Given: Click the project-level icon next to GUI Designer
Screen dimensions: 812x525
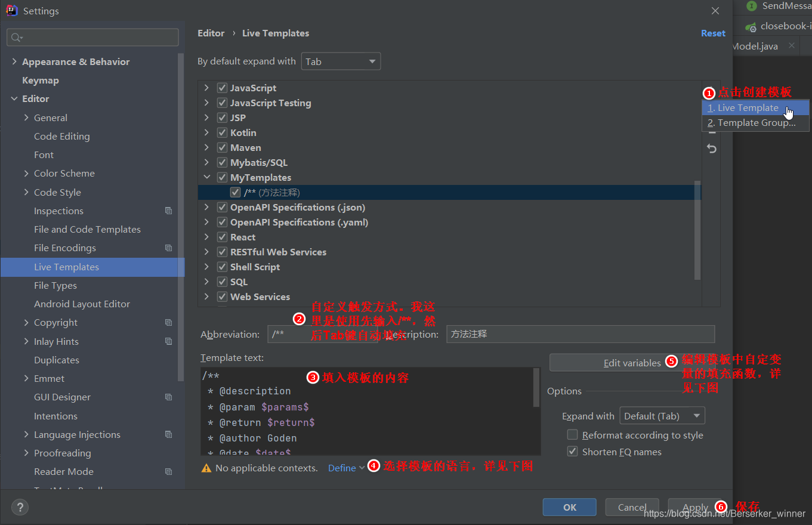Looking at the screenshot, I should 168,397.
